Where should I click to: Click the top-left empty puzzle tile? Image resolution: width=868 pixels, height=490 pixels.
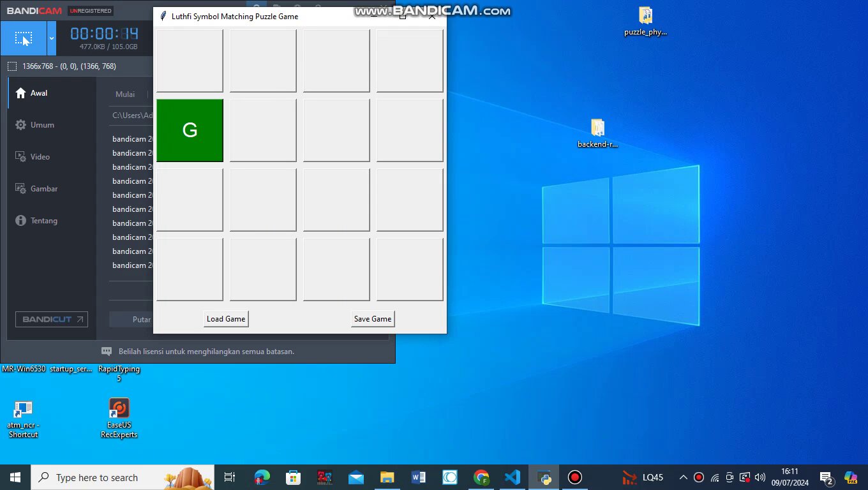coord(190,61)
